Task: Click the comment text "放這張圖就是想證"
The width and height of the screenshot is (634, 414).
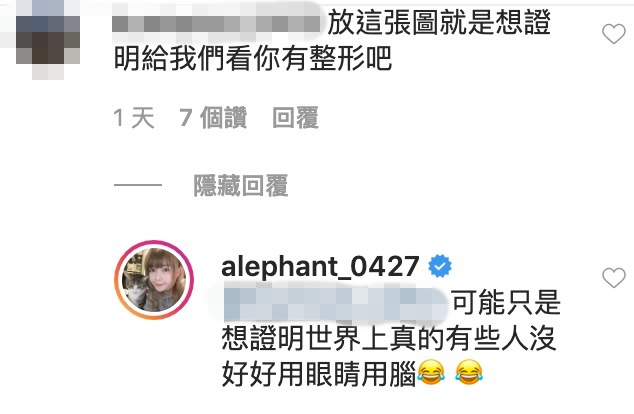Action: (439, 23)
